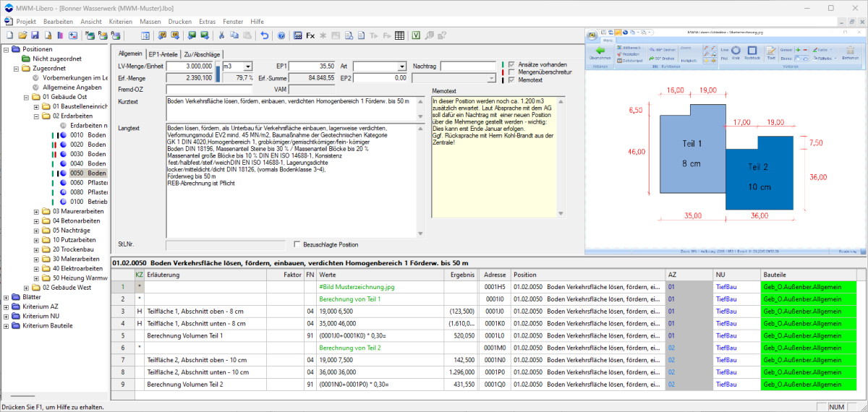Click the Save disk icon in toolbar
The image size is (868, 412).
coord(34,35)
